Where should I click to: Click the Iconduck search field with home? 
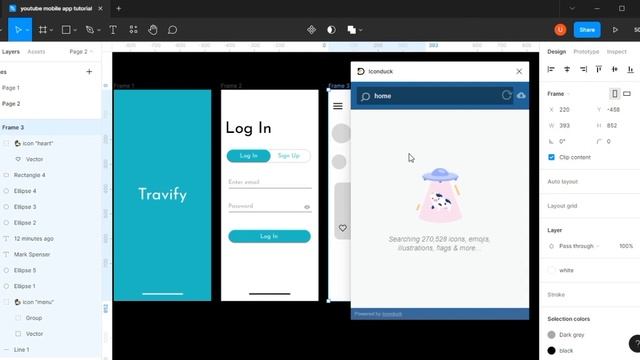click(435, 96)
